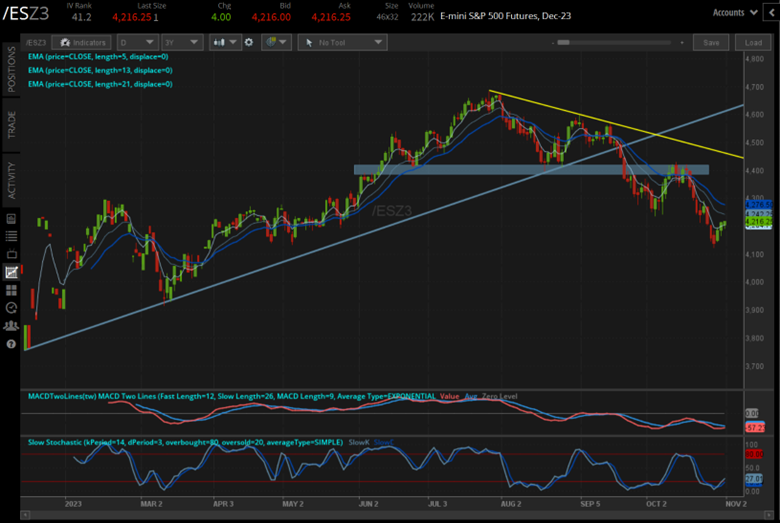Open the grid layout sidebar icon
Viewport: 780px width, 523px height.
pos(11,290)
